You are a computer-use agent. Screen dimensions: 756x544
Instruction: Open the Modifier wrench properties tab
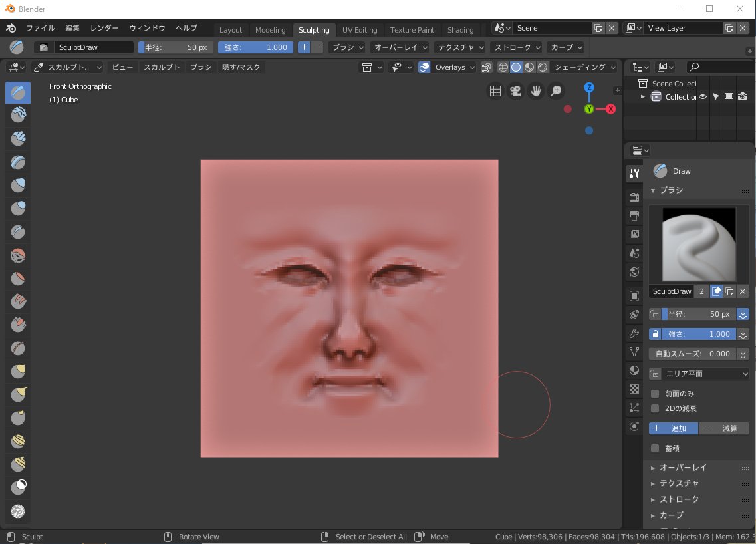[x=634, y=333]
